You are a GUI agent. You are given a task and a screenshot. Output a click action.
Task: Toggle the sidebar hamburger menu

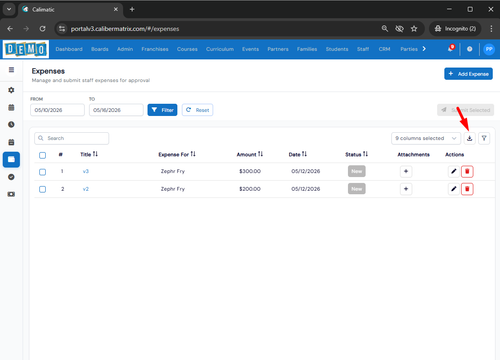11,70
